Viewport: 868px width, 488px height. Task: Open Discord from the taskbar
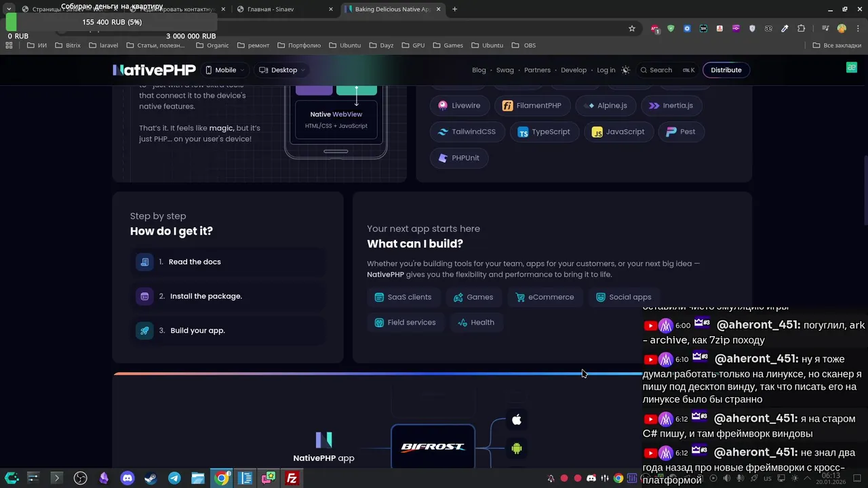click(127, 479)
